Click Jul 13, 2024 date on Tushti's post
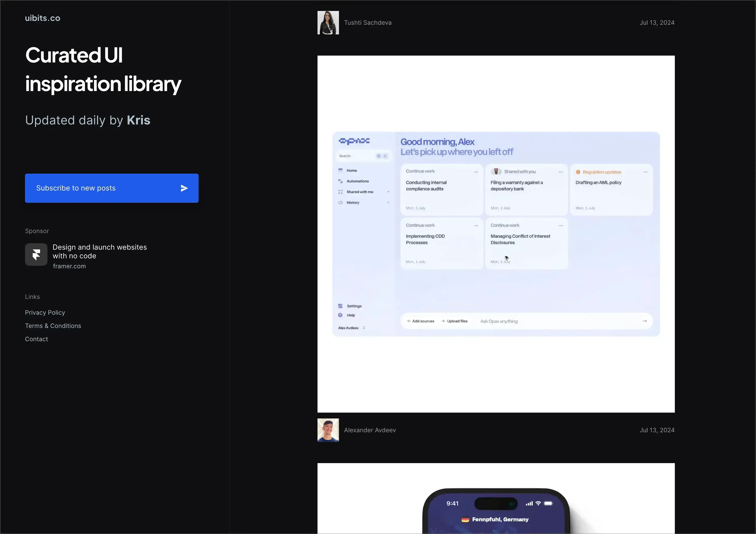756x534 pixels. pyautogui.click(x=657, y=23)
